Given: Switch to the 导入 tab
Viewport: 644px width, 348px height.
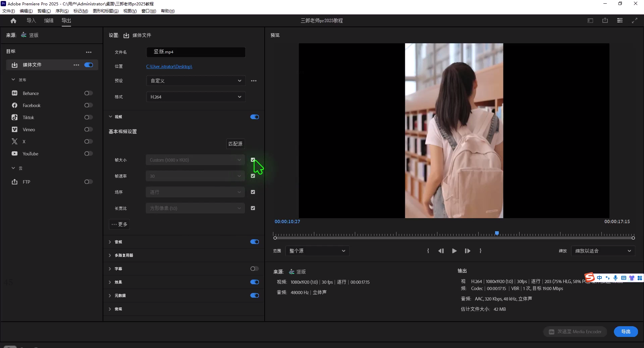Looking at the screenshot, I should pos(31,21).
